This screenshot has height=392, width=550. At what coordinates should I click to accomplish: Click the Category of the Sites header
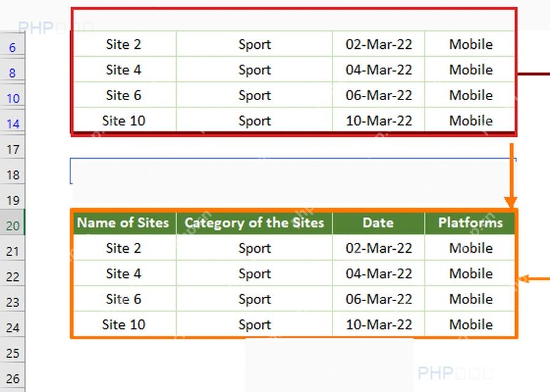click(x=254, y=223)
